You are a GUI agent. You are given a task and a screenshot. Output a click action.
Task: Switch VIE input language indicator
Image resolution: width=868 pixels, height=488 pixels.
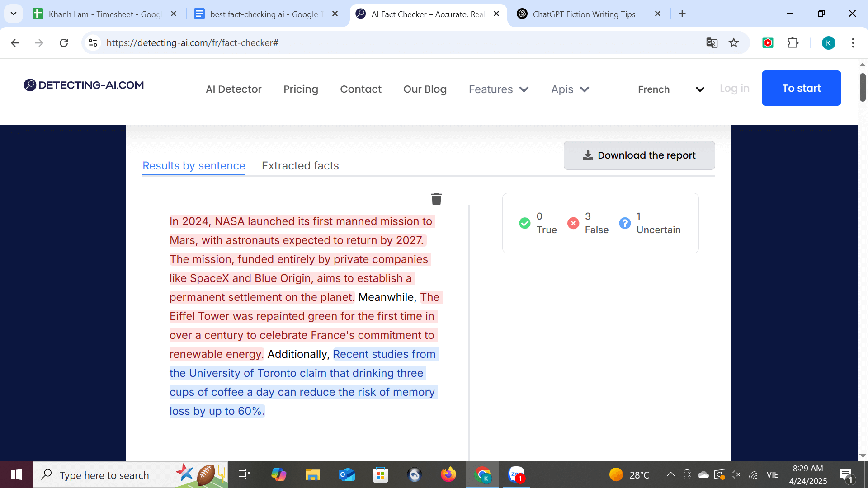[x=772, y=475]
